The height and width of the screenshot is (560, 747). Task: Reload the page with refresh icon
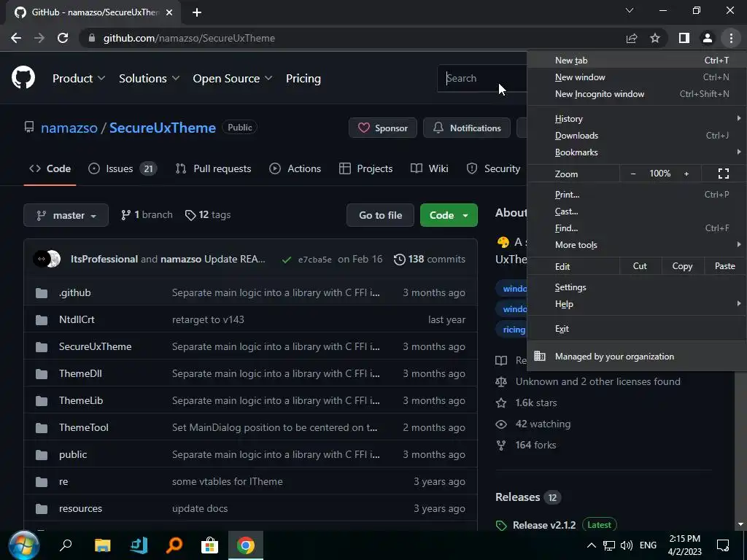point(63,38)
